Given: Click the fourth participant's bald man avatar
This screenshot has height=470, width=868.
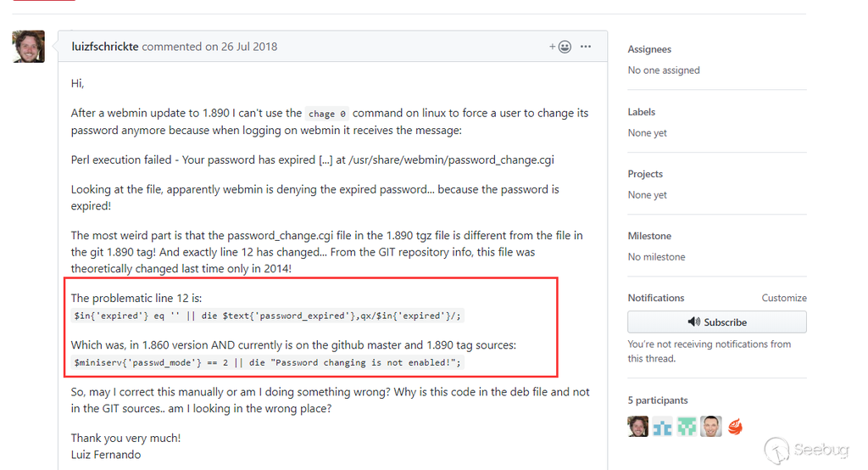Looking at the screenshot, I should 710,427.
